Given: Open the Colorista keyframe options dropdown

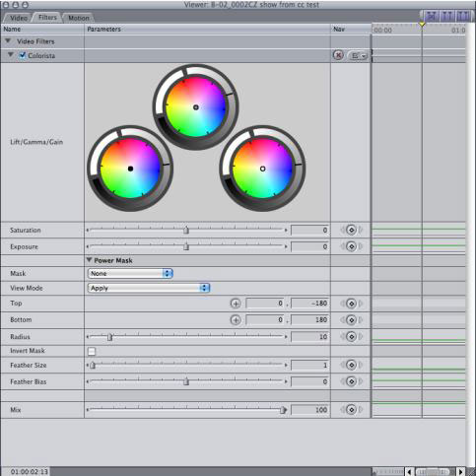Looking at the screenshot, I should tap(358, 55).
